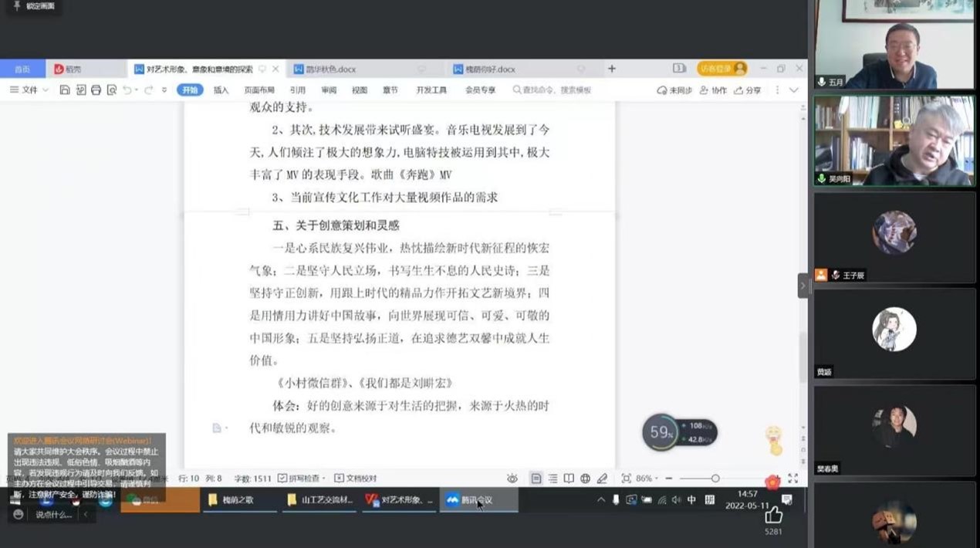Switch to 音华秋色.docx document tab

pyautogui.click(x=326, y=69)
